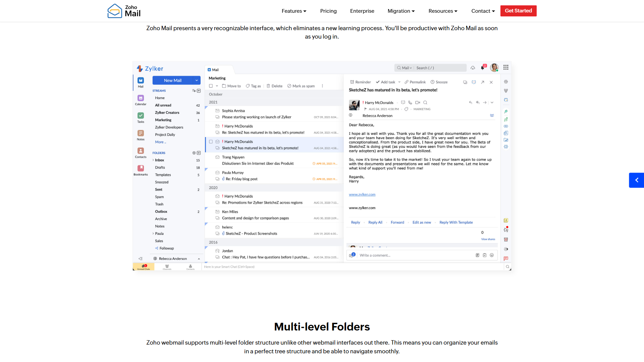Click the View shares link
The height and width of the screenshot is (362, 644).
pyautogui.click(x=488, y=239)
